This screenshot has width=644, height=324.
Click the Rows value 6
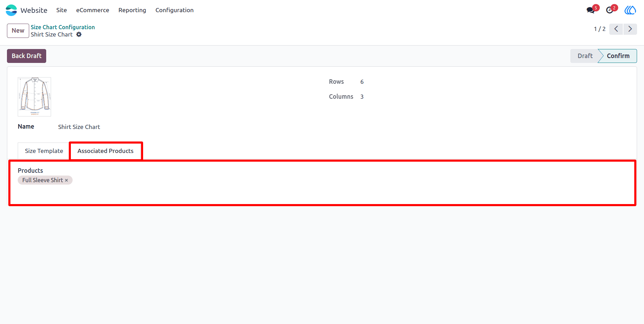click(x=362, y=82)
